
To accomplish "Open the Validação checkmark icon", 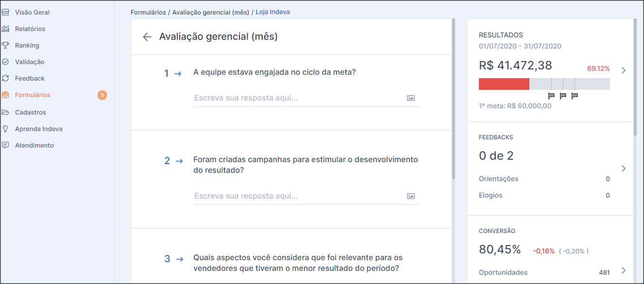I will [x=7, y=62].
